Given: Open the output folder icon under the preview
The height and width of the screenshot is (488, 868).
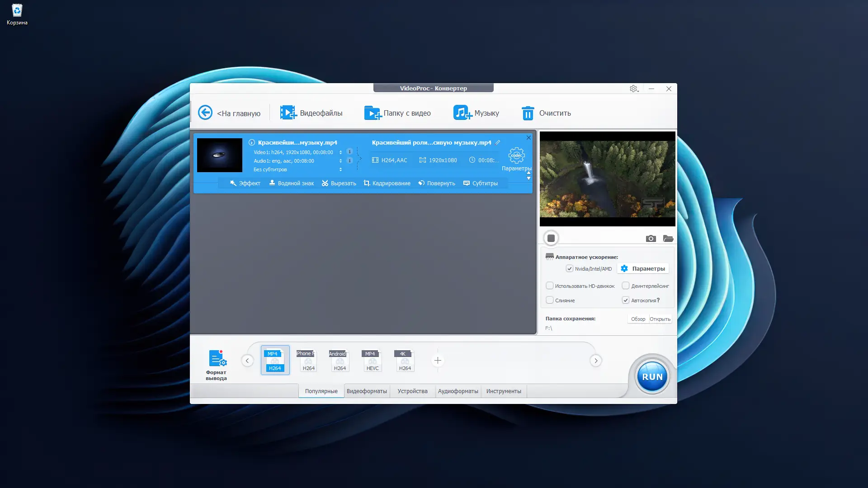Looking at the screenshot, I should coord(668,239).
